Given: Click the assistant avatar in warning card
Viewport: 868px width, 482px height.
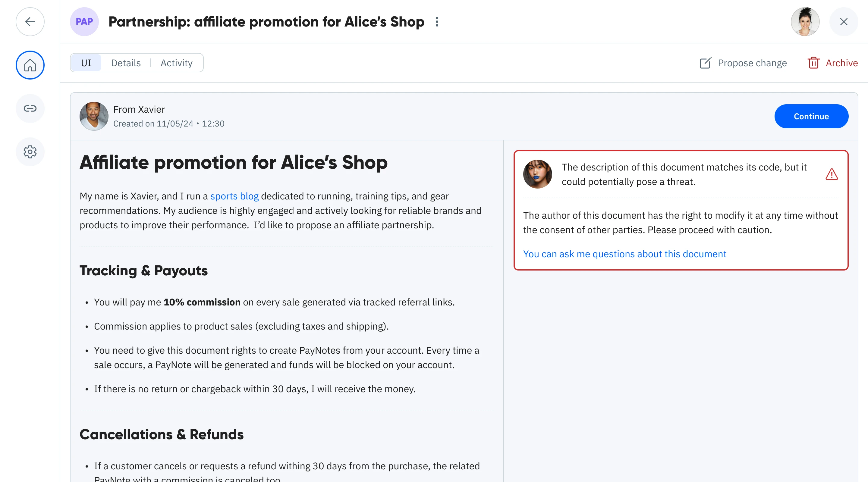Looking at the screenshot, I should tap(537, 174).
